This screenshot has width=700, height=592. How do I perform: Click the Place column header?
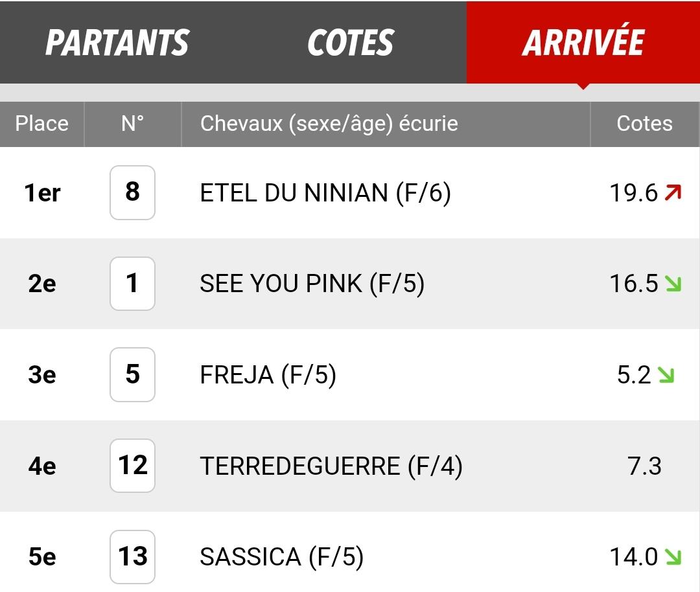[42, 124]
